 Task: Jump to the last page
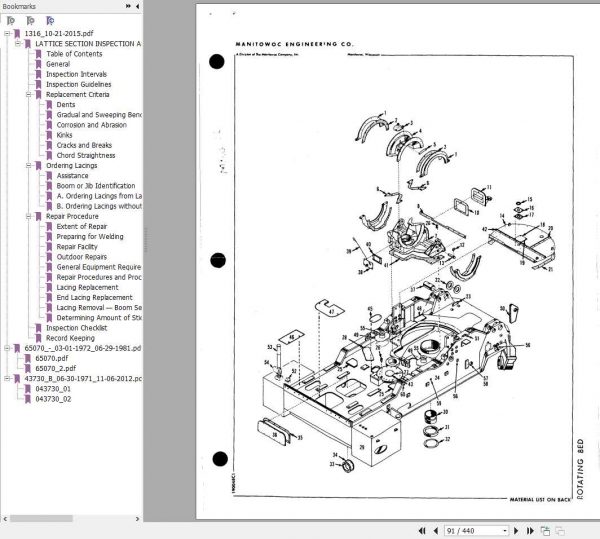[530, 531]
